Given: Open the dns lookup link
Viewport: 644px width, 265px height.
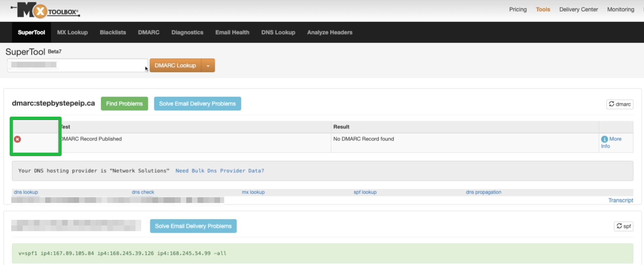Looking at the screenshot, I should coord(26,192).
